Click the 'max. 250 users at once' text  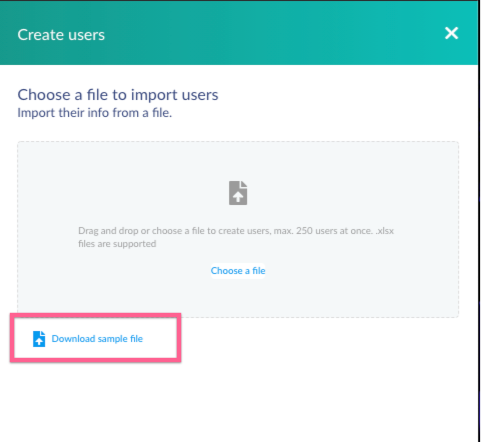(x=323, y=231)
